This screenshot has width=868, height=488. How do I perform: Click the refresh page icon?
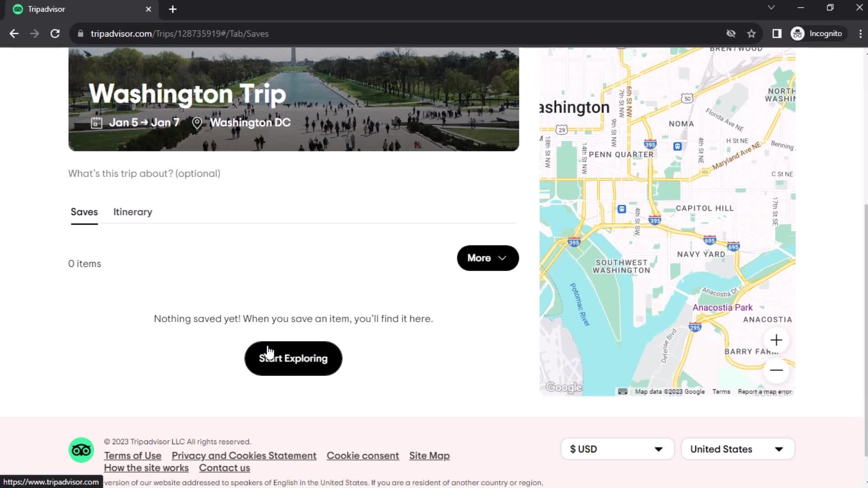point(54,33)
